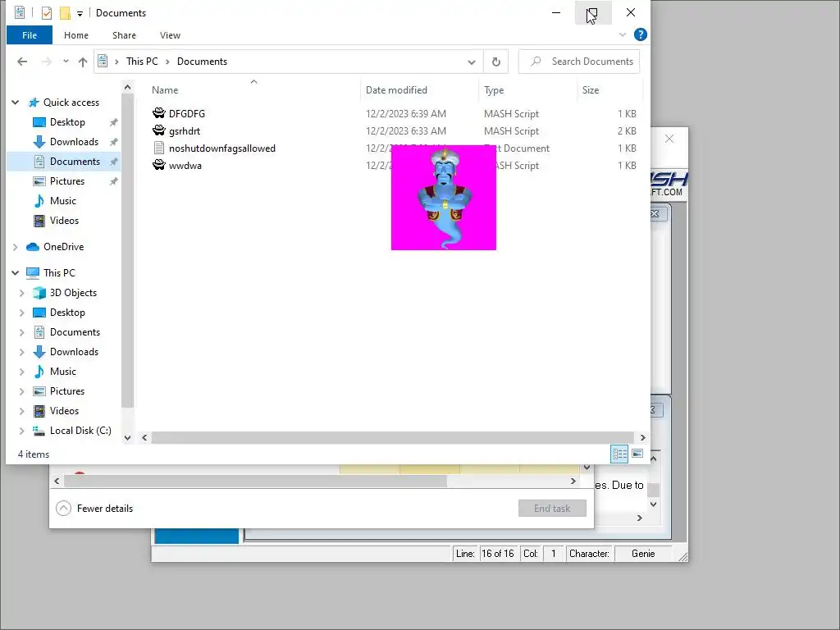Unpin Desktop from Quick access
Viewport: 840px width, 630px height.
[x=113, y=123]
